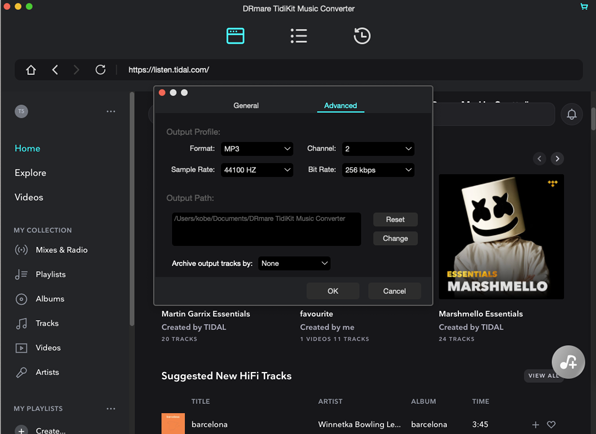Open the conversion history clock icon
Viewport: 596px width, 434px height.
pyautogui.click(x=361, y=36)
